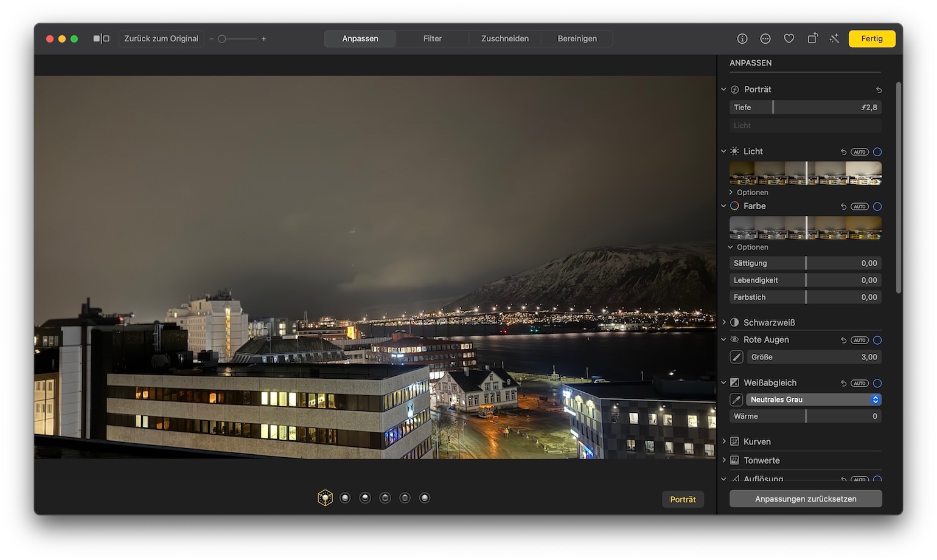Expand the Schwarzweiß section
The image size is (937, 560).
724,322
